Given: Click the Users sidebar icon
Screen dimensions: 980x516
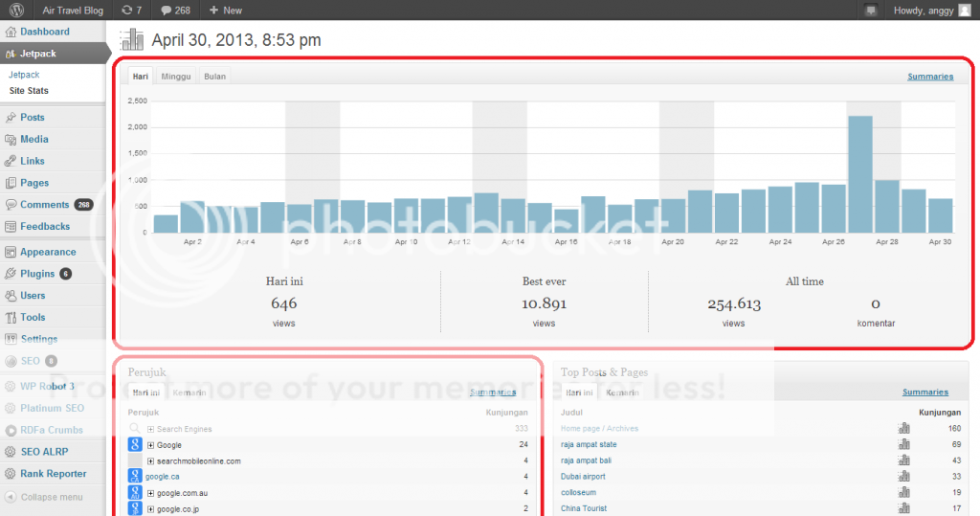Looking at the screenshot, I should tap(11, 295).
